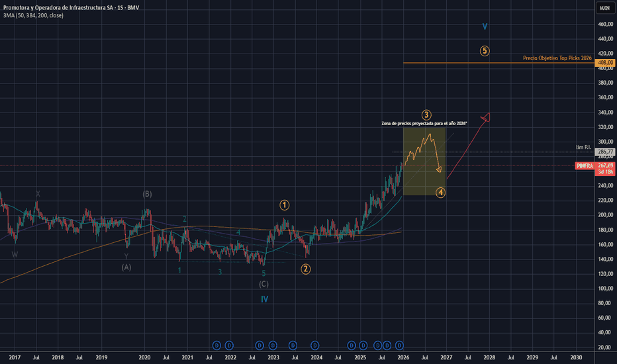Select the circled wave 4 label
The image size is (617, 364).
tap(441, 193)
